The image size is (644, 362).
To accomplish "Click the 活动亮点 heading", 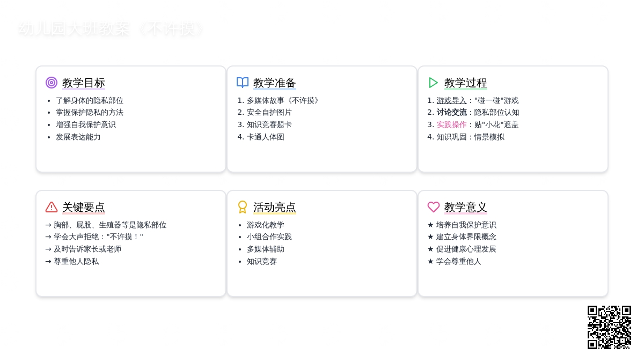I will [274, 208].
